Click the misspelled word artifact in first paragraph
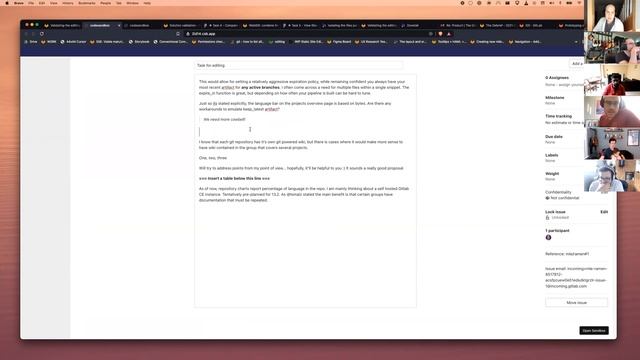This screenshot has height=360, width=640. click(x=228, y=87)
